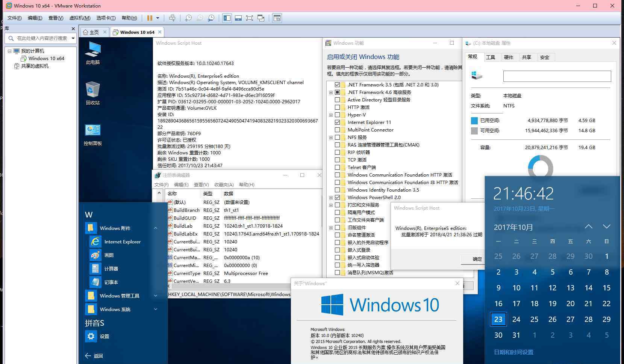
Task: Toggle the library sidebar view icon
Action: (227, 18)
